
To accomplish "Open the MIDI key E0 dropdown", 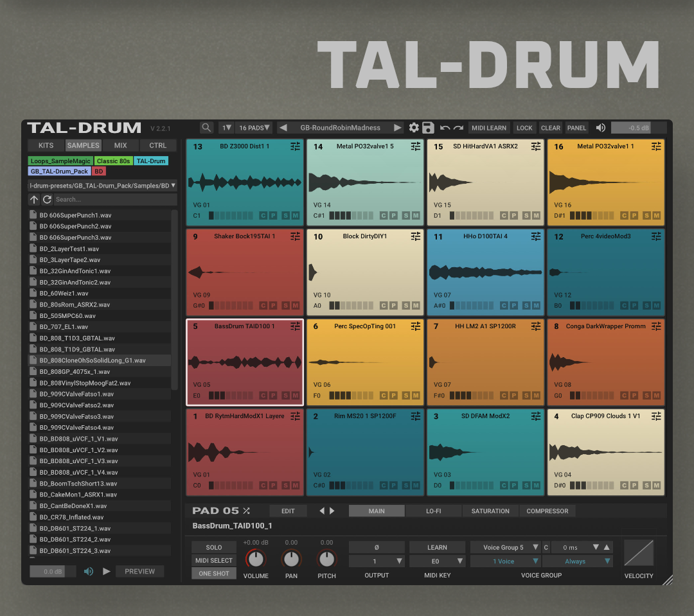I will pyautogui.click(x=438, y=561).
